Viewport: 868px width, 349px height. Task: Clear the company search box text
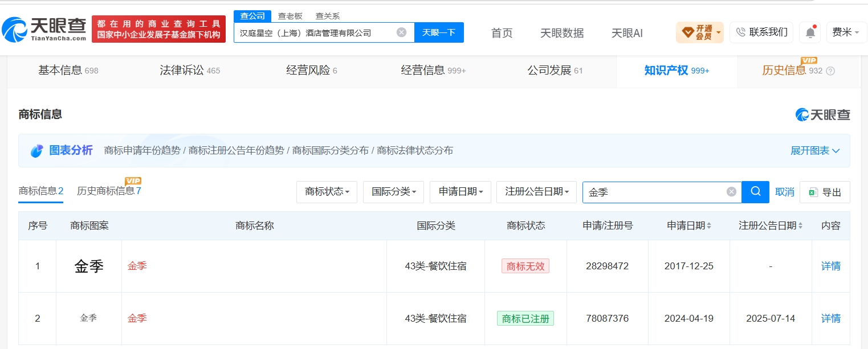coord(401,32)
